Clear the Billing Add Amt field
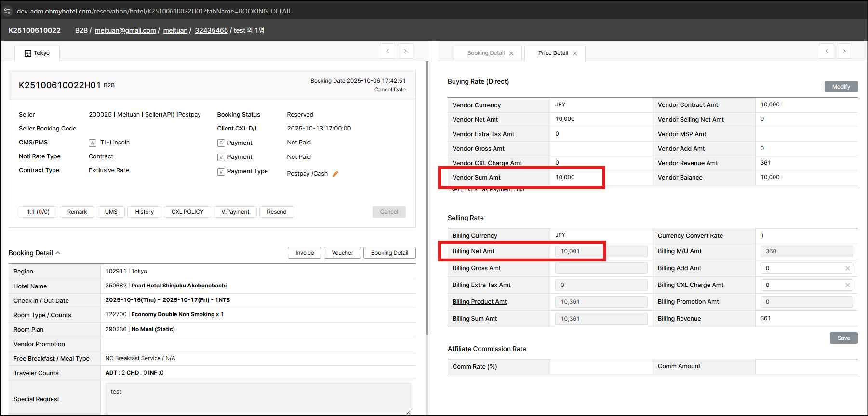This screenshot has width=868, height=416. 847,268
